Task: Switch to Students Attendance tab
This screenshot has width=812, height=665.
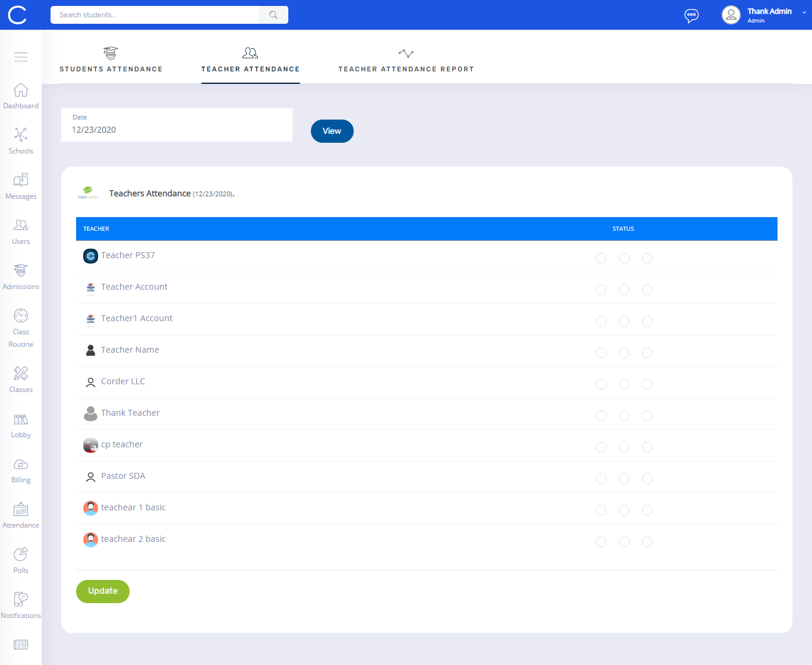Action: tap(111, 61)
